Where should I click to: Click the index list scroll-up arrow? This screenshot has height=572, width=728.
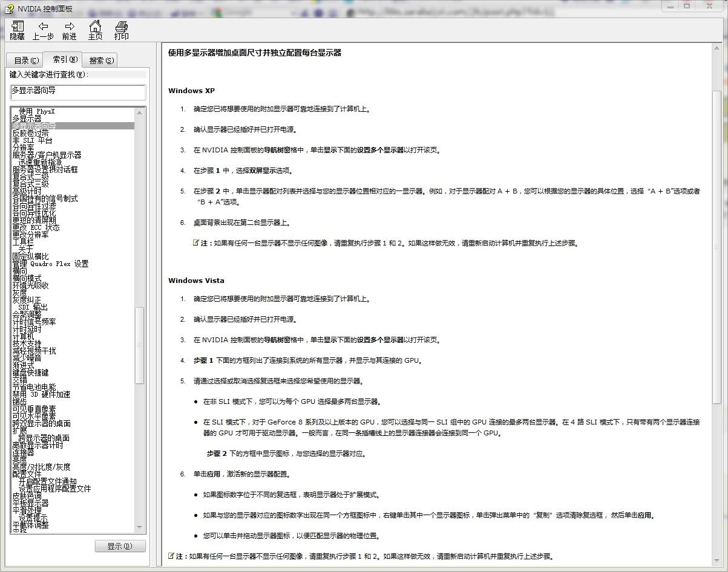(140, 112)
